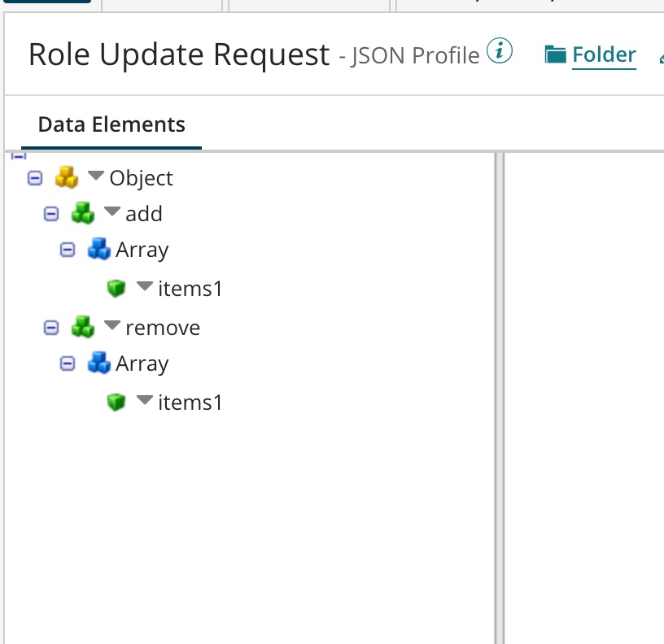Viewport: 664px width, 644px height.
Task: Collapse the Array node under remove
Action: (68, 363)
